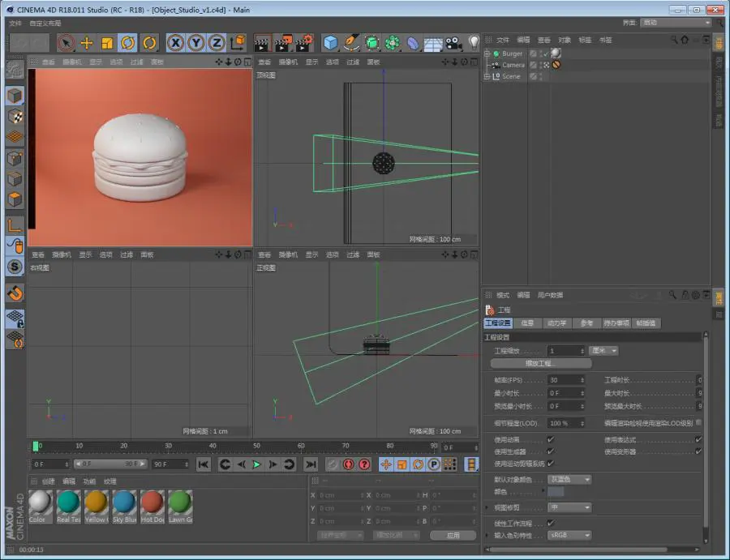Toggle the 使用动画 checkbox
This screenshot has width=730, height=560.
pos(551,439)
